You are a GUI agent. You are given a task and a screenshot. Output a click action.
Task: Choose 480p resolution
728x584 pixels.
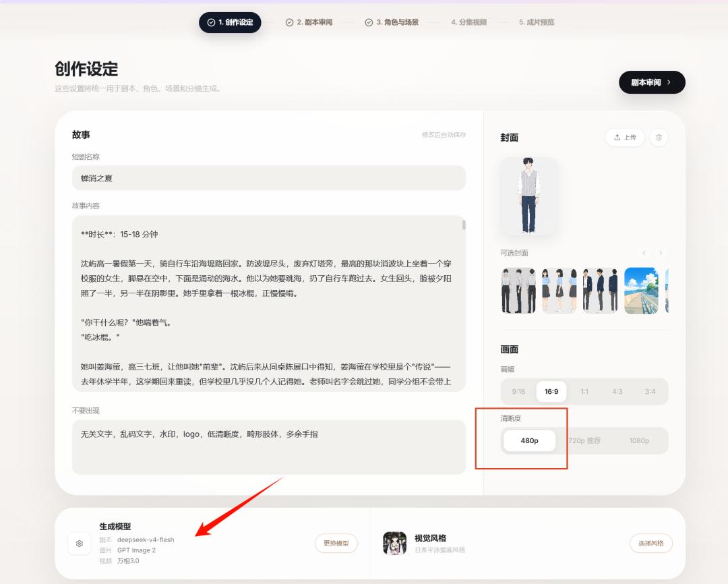coord(529,440)
